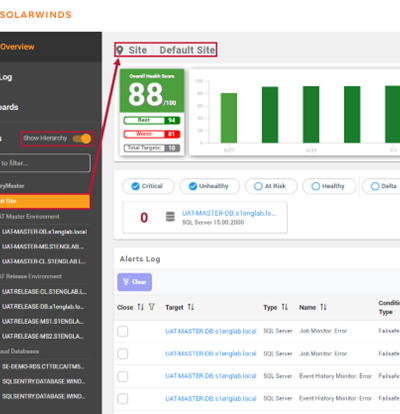Open the UAT-MASTER-DB.s1englab.lo... link in the health card
This screenshot has height=414, width=400.
229,213
